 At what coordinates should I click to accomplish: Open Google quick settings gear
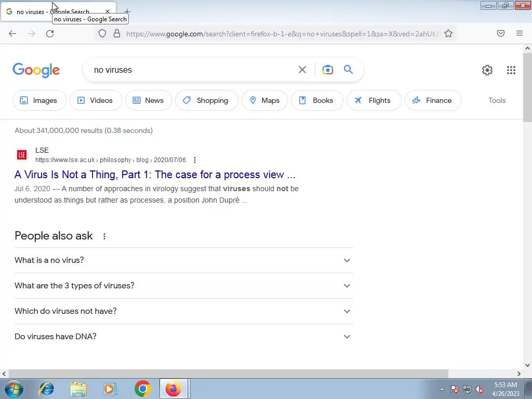click(x=487, y=70)
